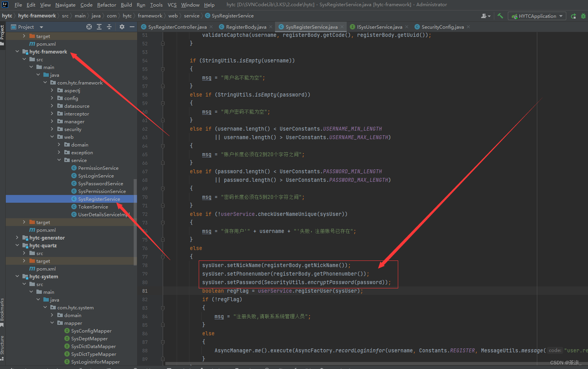Open the Refactor menu

(106, 5)
